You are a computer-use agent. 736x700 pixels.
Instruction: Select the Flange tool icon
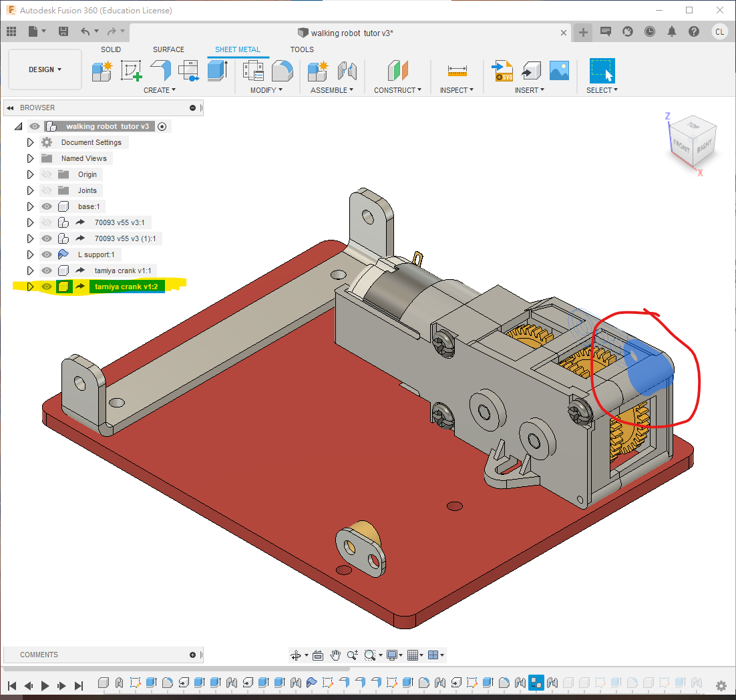point(160,69)
